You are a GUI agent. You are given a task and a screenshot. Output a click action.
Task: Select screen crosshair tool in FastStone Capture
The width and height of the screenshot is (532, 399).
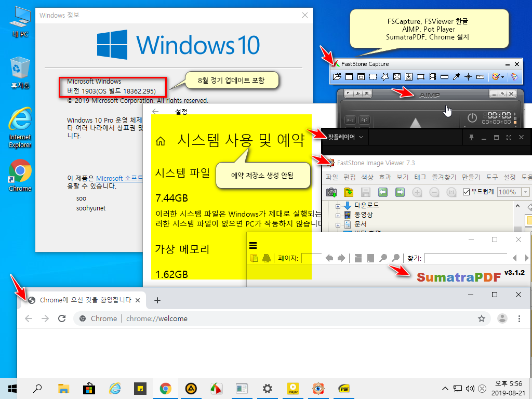point(468,77)
